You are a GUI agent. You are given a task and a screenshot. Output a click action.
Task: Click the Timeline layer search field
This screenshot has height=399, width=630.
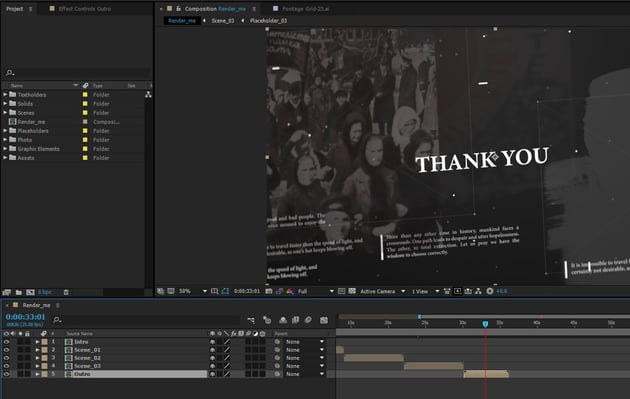[x=147, y=320]
